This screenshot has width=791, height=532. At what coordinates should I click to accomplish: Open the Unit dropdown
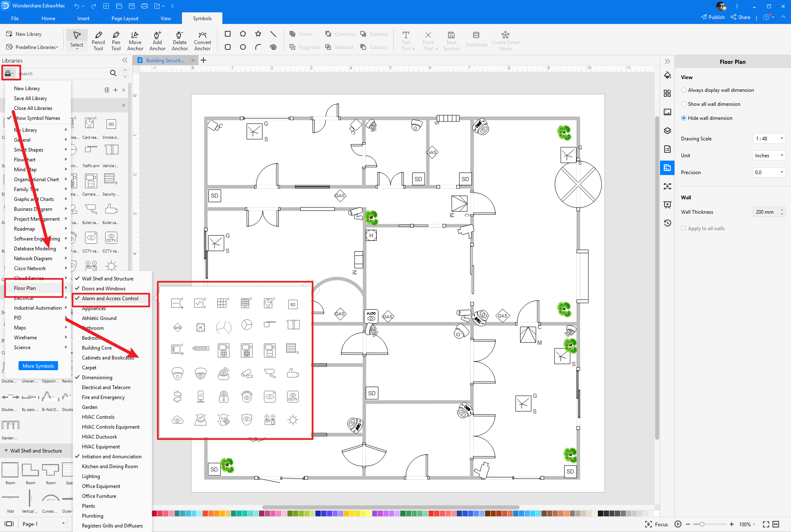click(769, 156)
